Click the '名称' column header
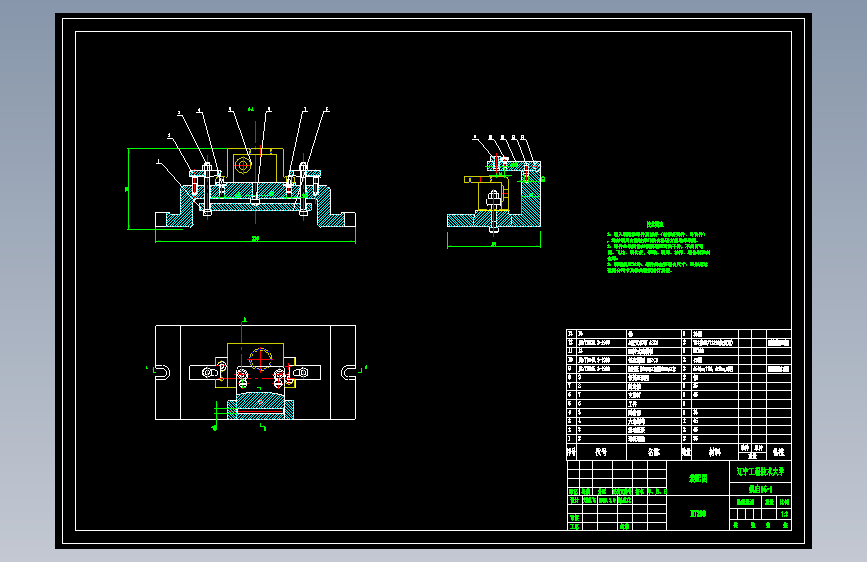 pyautogui.click(x=654, y=452)
